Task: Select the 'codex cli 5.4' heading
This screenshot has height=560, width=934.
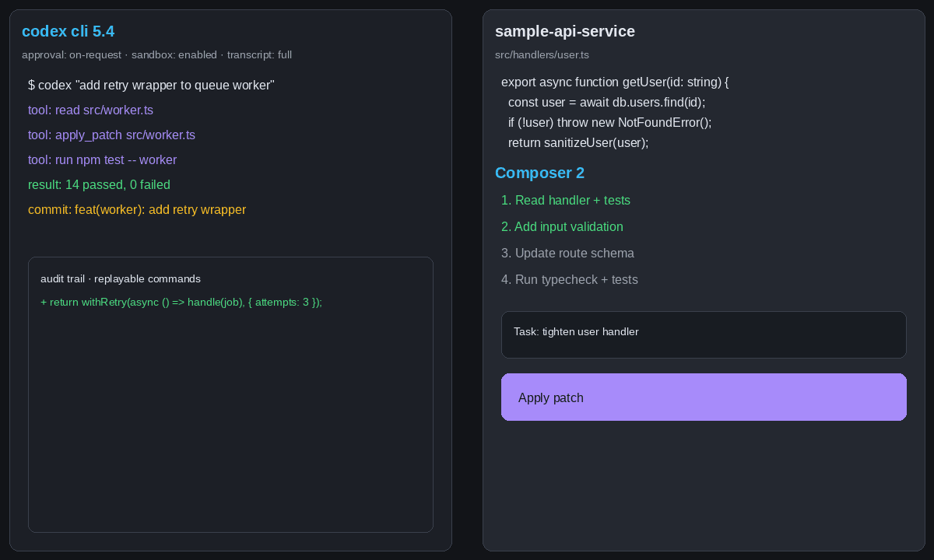Action: click(x=68, y=31)
